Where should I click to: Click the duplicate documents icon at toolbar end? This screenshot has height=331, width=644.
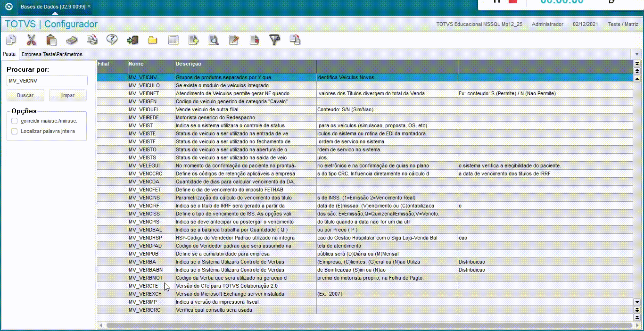tap(295, 40)
